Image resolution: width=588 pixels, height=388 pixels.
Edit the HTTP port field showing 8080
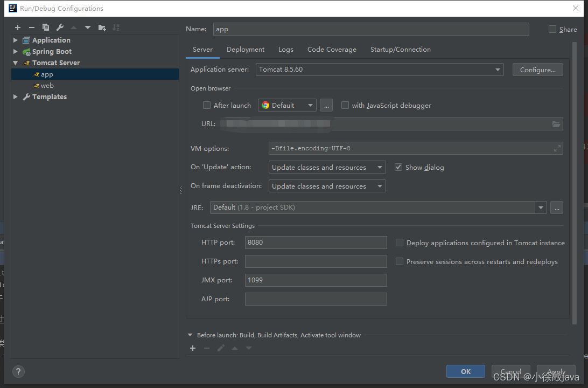316,242
